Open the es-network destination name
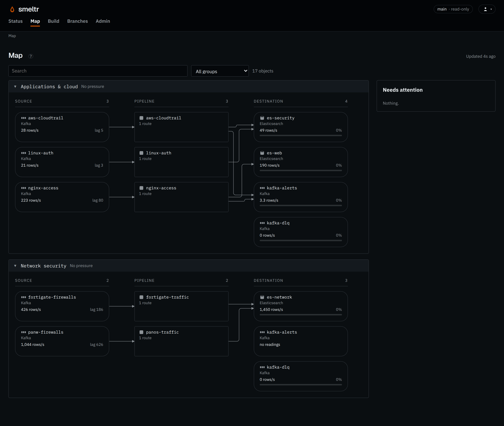The image size is (504, 426). (x=279, y=297)
